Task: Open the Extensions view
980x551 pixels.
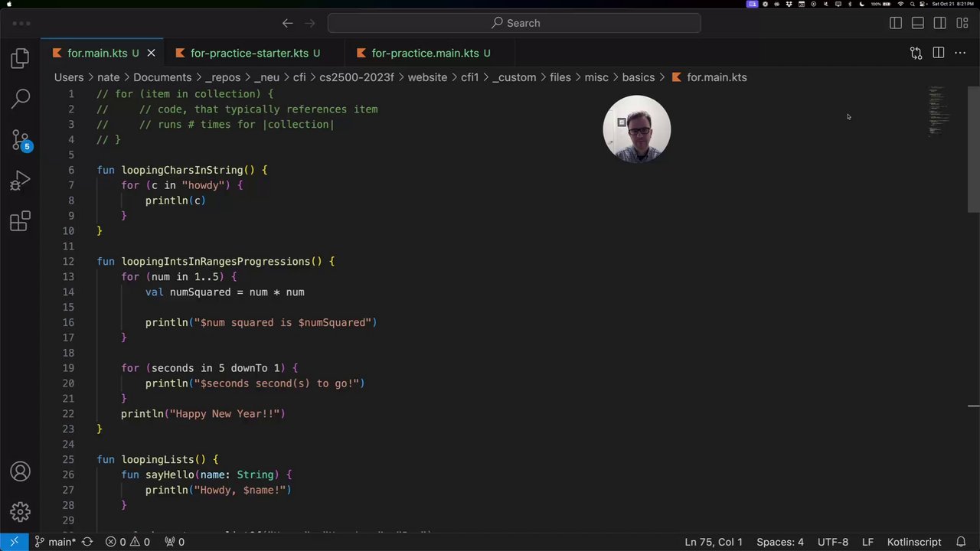Action: tap(21, 221)
